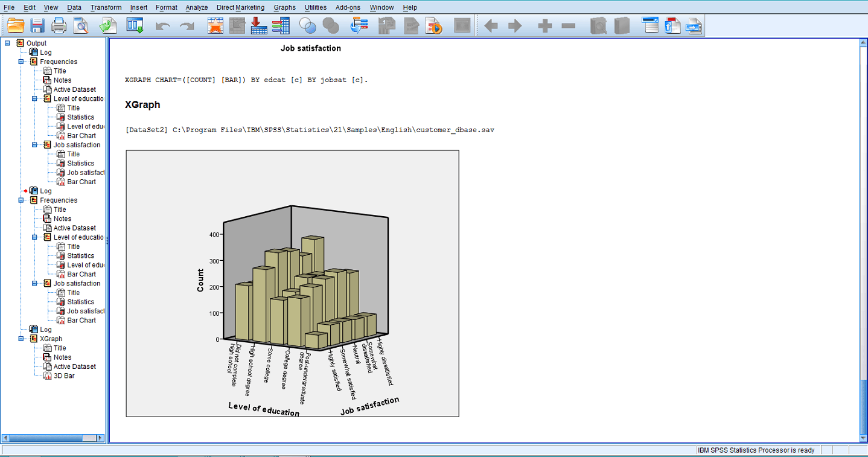Promote the outline item with left arrow icon
This screenshot has height=457, width=868.
491,26
